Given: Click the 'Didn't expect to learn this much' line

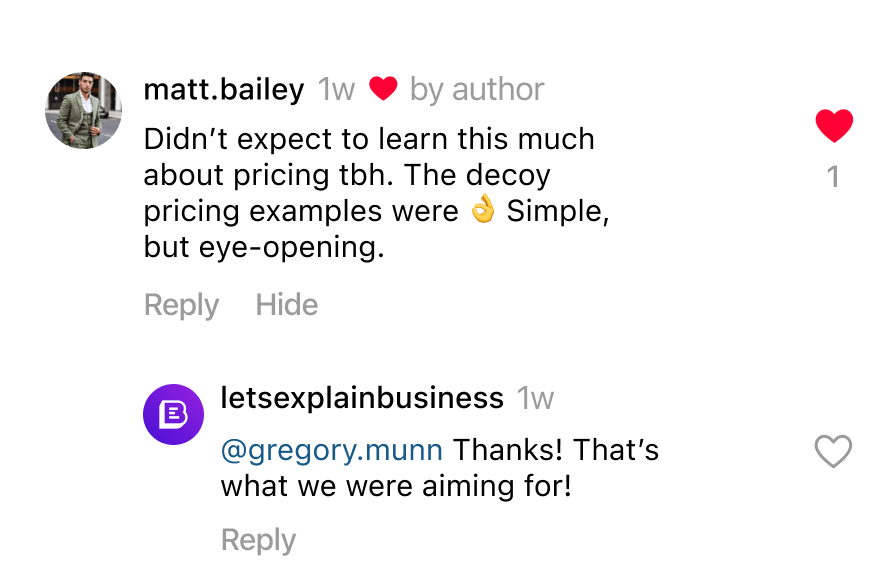Looking at the screenshot, I should click(369, 139).
